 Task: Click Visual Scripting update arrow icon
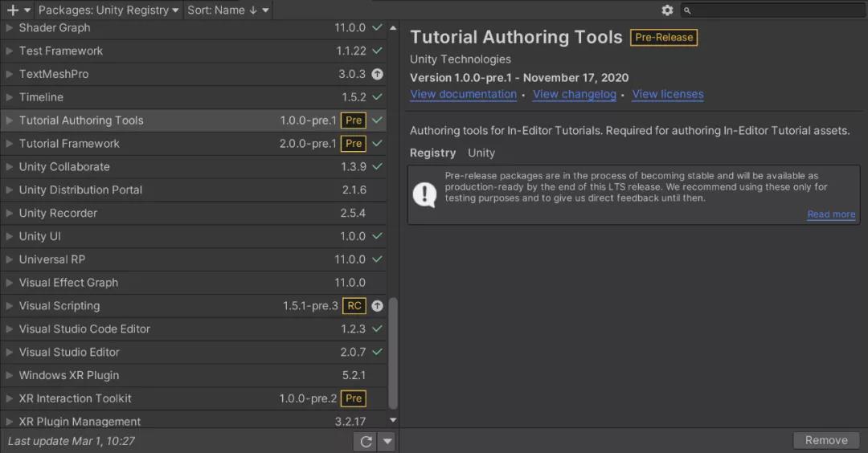[x=377, y=306]
